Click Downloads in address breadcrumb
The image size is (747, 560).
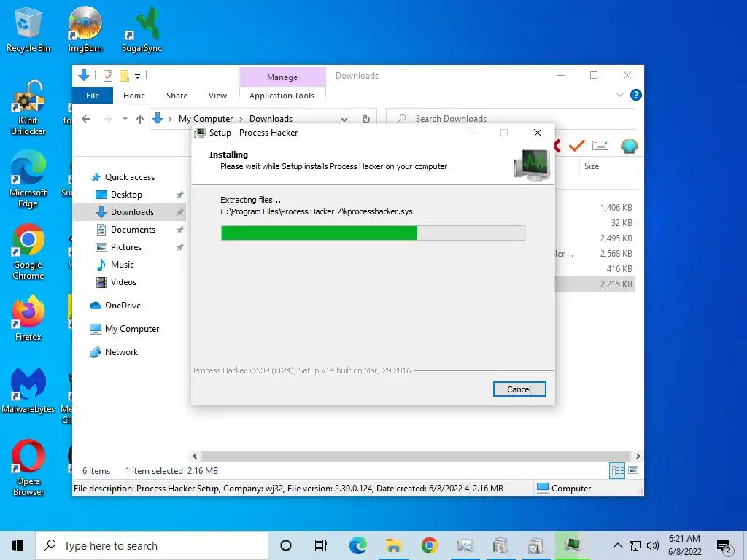[271, 119]
